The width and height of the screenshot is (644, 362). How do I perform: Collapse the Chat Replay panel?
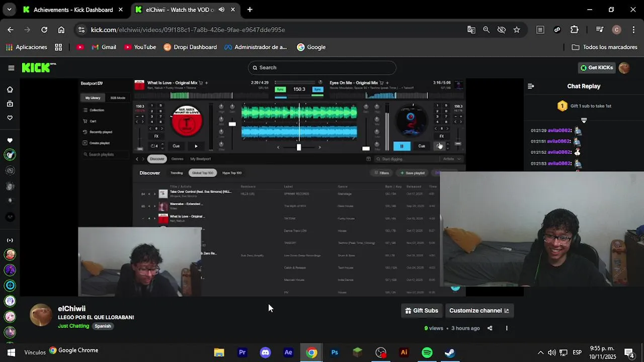[x=531, y=86]
